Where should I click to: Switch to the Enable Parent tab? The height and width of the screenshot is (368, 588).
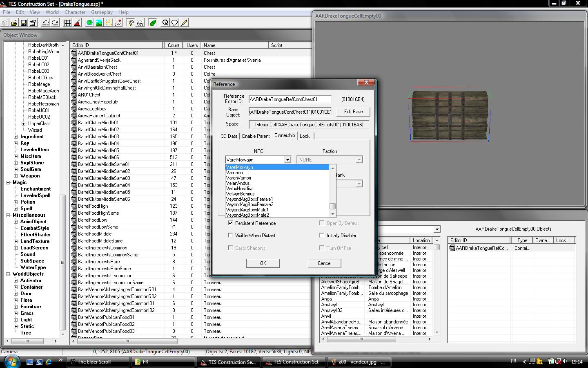pyautogui.click(x=256, y=136)
